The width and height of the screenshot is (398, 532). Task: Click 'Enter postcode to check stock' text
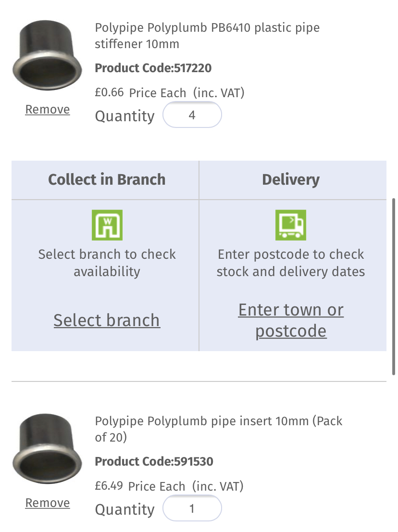click(291, 263)
